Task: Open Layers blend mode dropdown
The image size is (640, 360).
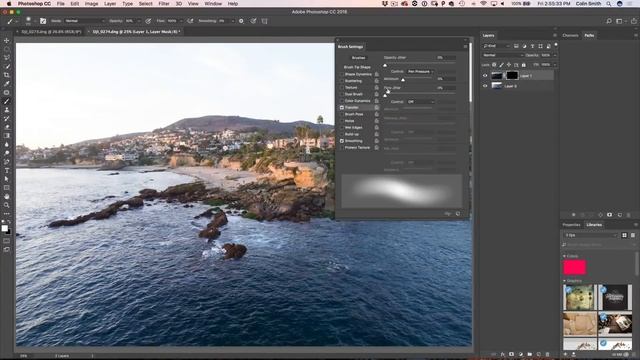Action: [x=502, y=55]
